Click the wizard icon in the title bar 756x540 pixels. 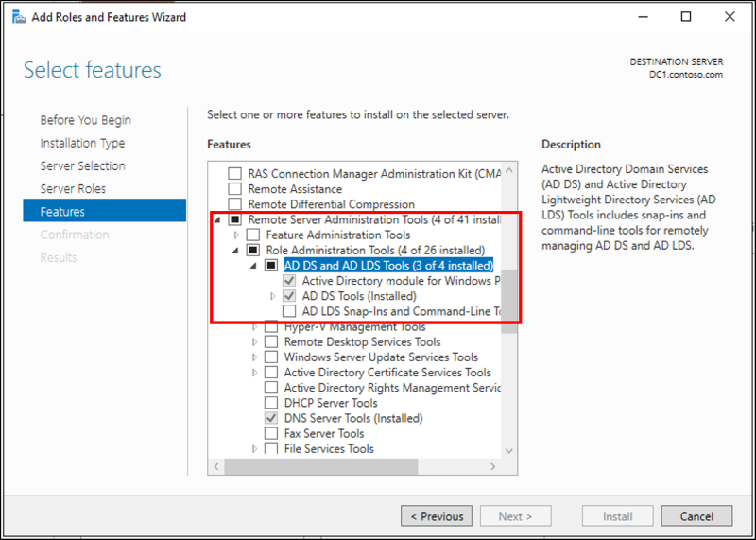(x=19, y=17)
